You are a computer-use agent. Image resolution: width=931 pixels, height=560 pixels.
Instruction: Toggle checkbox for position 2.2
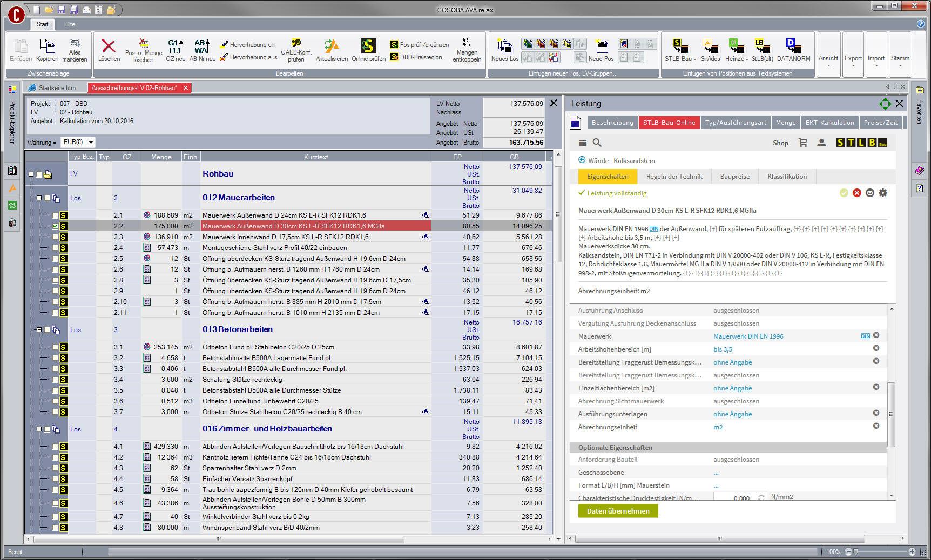tap(55, 226)
